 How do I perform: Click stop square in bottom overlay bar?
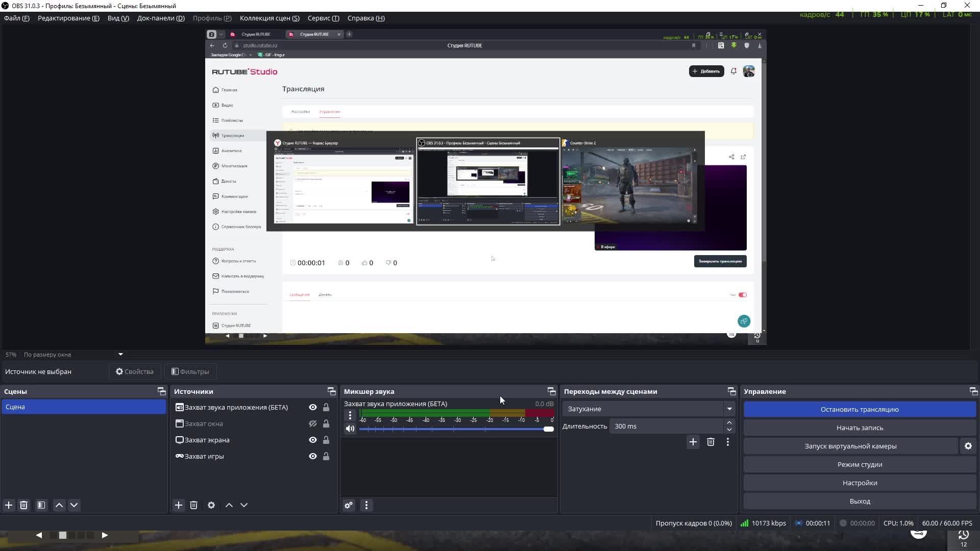pos(62,535)
